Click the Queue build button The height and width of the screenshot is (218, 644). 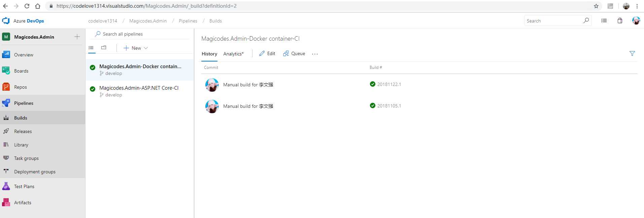coord(294,53)
